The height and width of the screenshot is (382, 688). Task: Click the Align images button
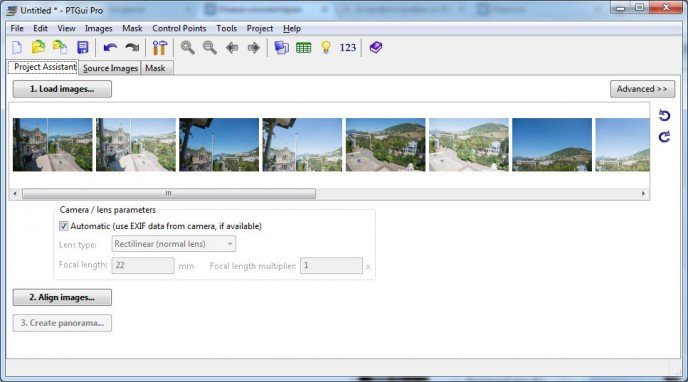(x=62, y=297)
